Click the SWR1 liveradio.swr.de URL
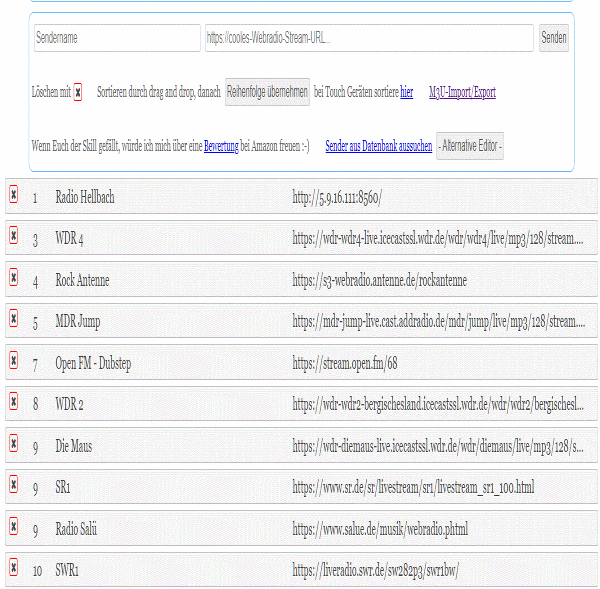The image size is (600, 589). coord(375,571)
